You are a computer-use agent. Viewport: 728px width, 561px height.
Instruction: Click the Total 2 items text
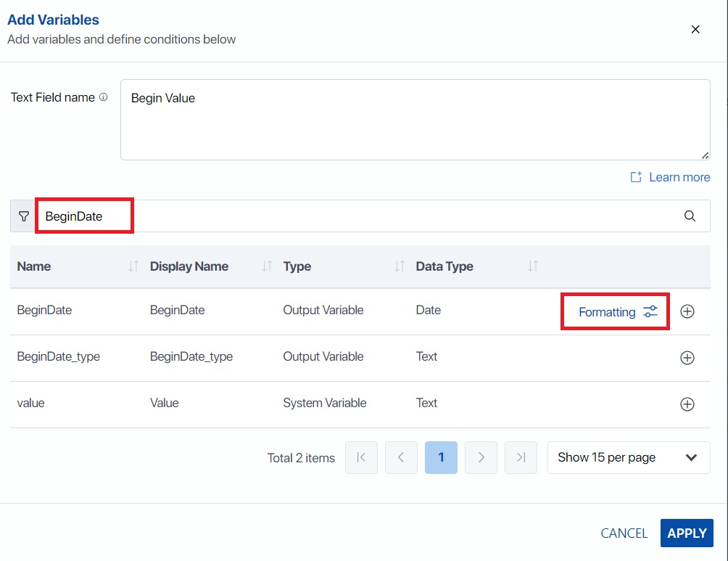coord(301,458)
